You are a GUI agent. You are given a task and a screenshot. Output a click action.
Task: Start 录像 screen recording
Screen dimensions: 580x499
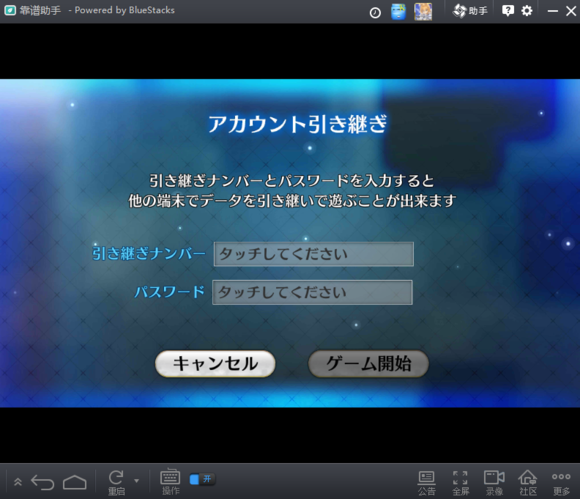494,483
